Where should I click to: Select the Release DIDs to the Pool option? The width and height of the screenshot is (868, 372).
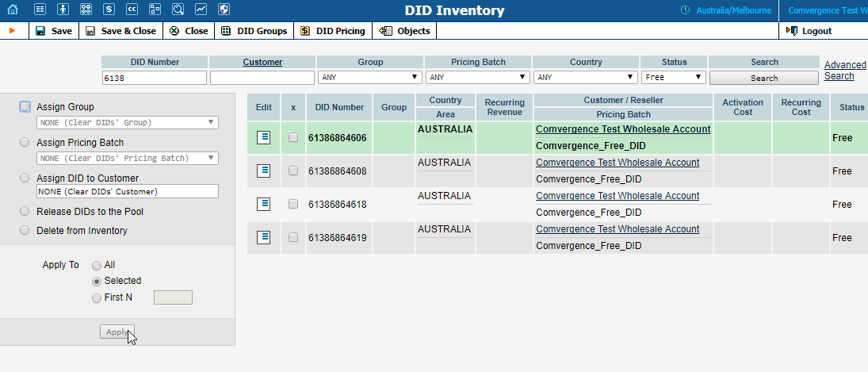[25, 212]
